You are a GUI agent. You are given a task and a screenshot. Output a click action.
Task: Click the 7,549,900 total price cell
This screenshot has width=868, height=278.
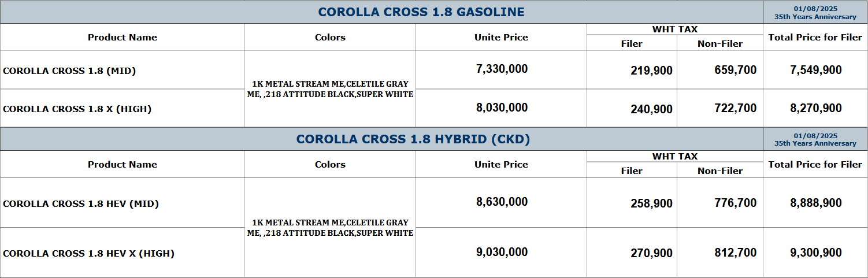tap(815, 71)
